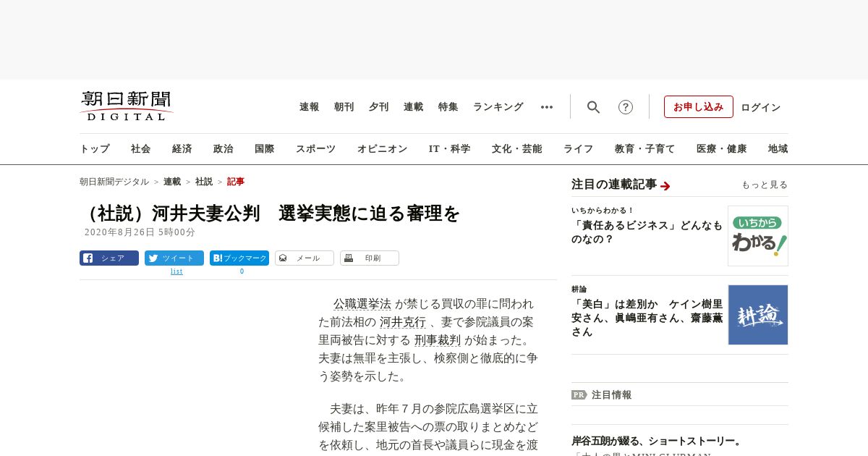868x456 pixels.
Task: Go to the 国際 navigation tab
Action: 265,149
